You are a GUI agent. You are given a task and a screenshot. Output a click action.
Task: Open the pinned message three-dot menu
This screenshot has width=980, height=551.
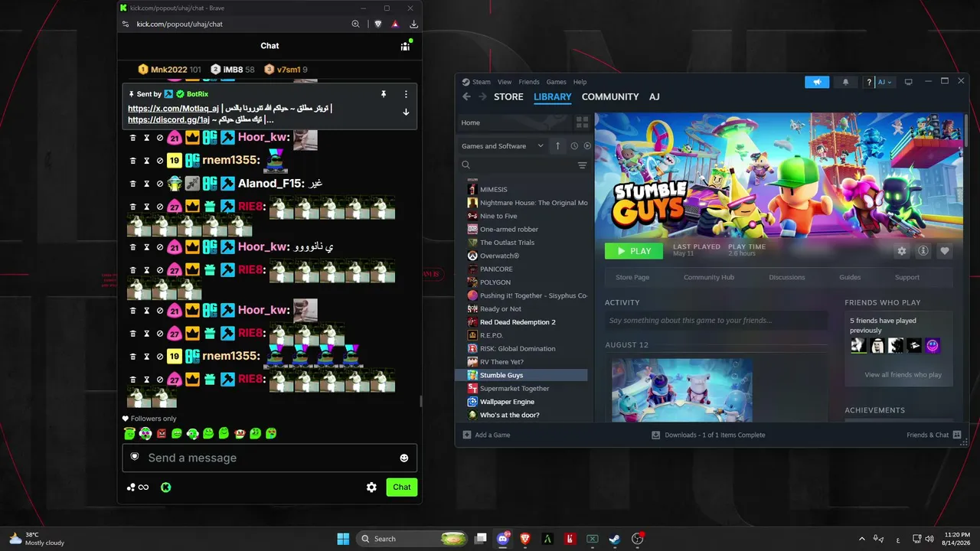(x=406, y=94)
